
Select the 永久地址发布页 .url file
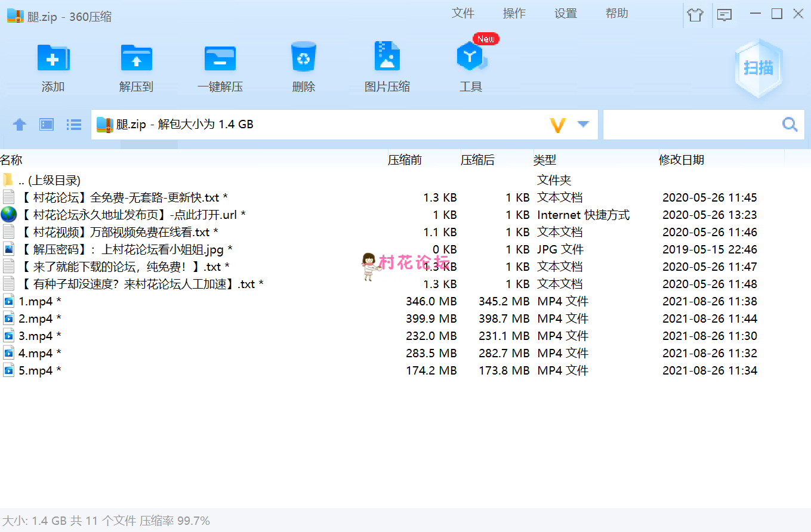[133, 215]
